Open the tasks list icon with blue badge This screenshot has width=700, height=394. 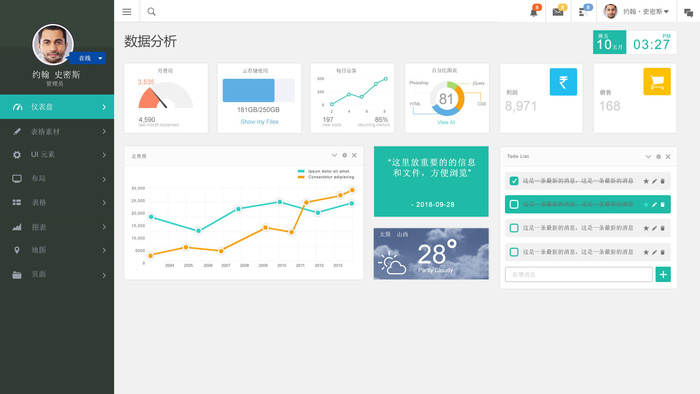pos(583,12)
